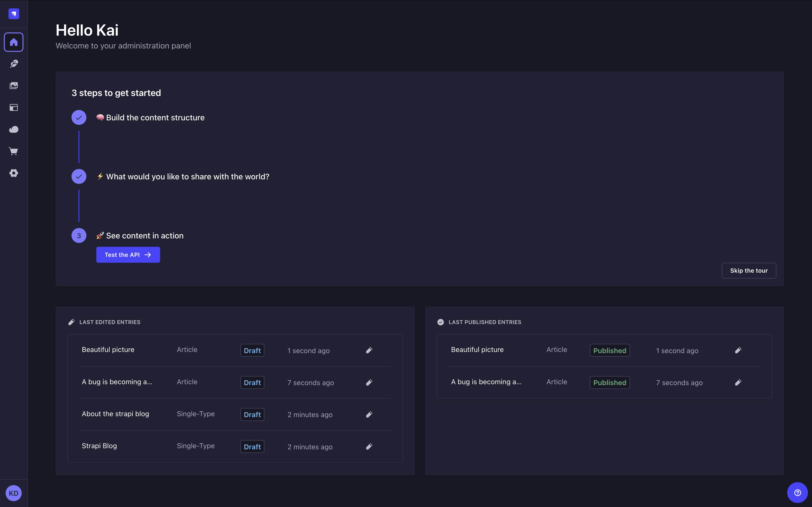The image size is (812, 507).
Task: Open the Content Manager from the sidebar
Action: [x=14, y=64]
